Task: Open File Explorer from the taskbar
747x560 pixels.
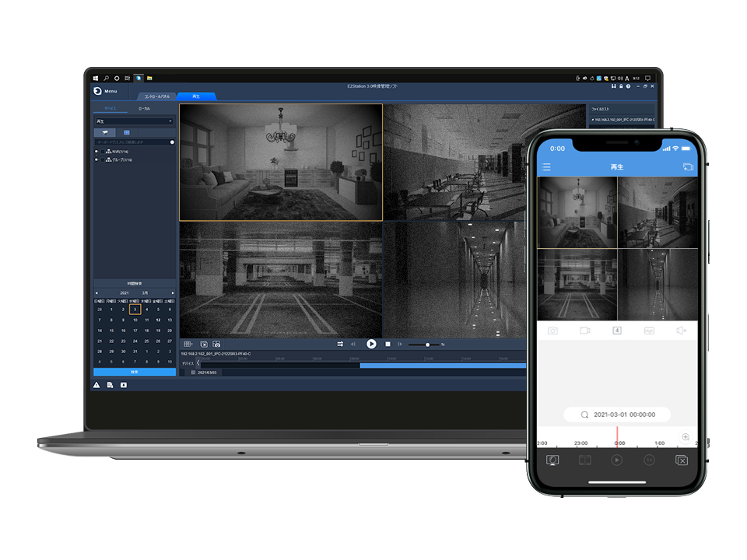Action: 149,78
